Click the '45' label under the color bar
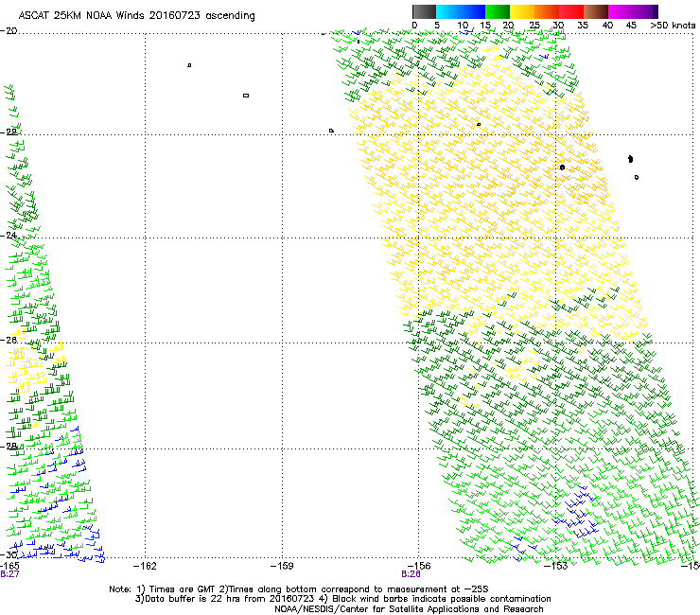Screen dimensions: 700x615 click(631, 26)
